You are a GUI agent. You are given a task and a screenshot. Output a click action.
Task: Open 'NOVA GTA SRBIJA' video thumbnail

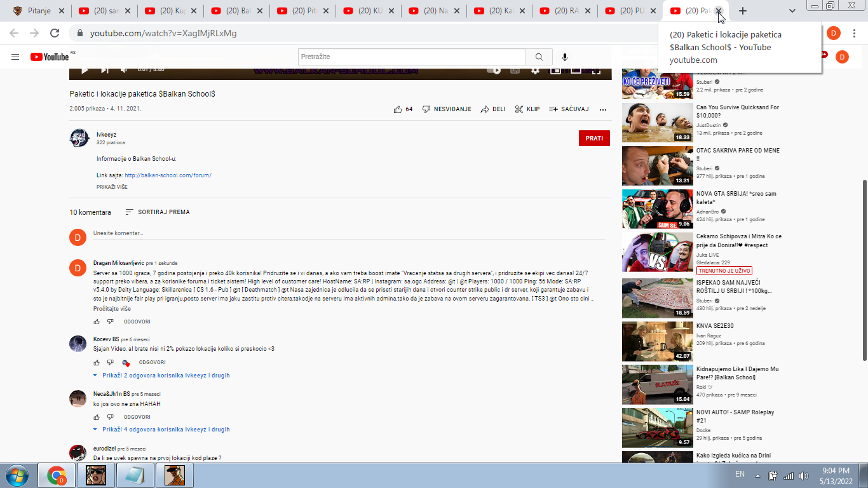click(x=657, y=208)
